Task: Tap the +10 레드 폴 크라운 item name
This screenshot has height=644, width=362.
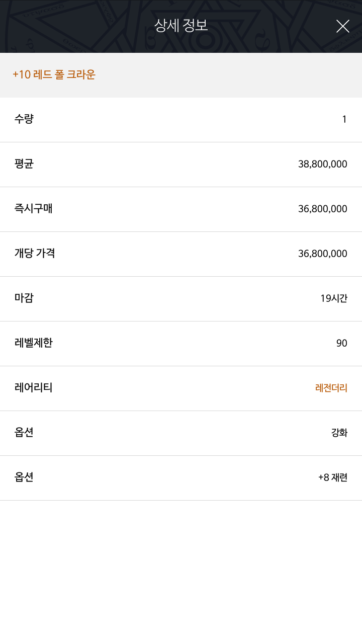Action: coord(54,75)
